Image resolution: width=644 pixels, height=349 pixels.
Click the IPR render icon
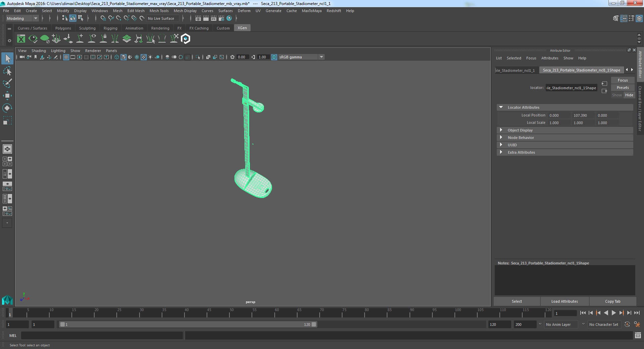[213, 18]
